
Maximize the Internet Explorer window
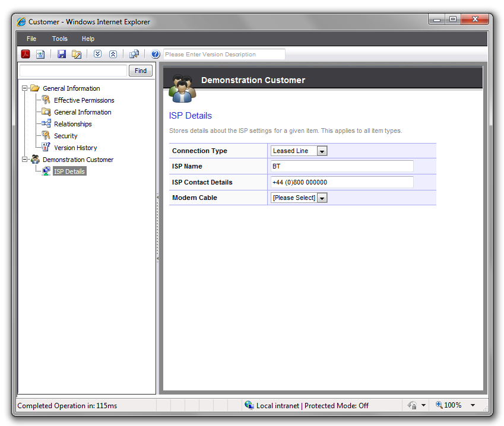tap(453, 20)
